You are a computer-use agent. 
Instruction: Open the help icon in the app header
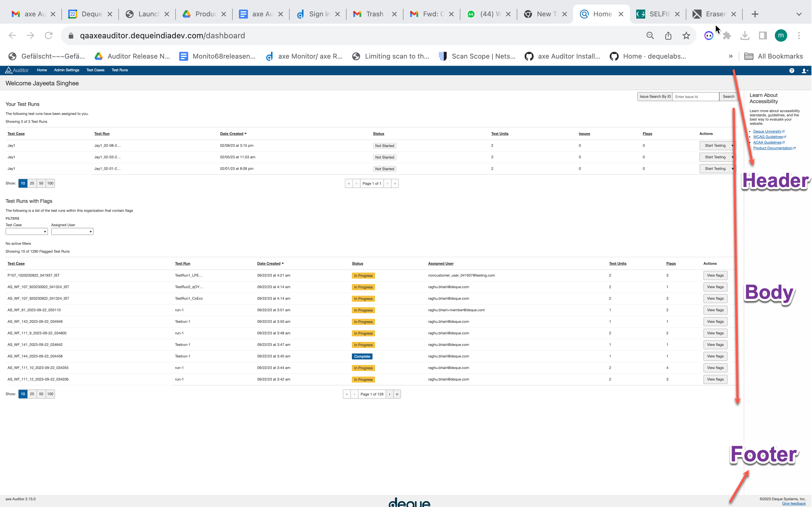792,70
